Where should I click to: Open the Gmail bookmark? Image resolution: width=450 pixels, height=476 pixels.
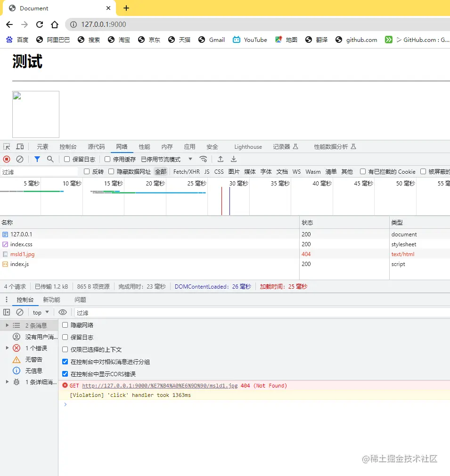tap(212, 40)
